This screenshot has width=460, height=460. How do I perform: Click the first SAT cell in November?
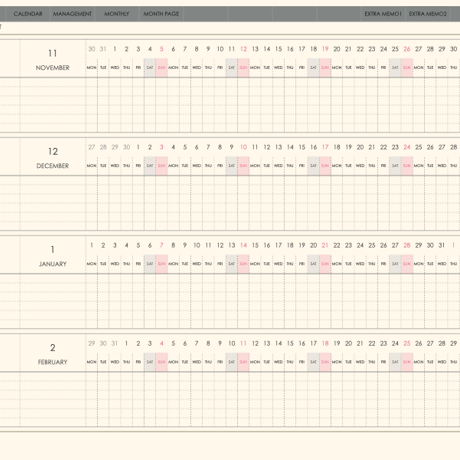(150, 68)
